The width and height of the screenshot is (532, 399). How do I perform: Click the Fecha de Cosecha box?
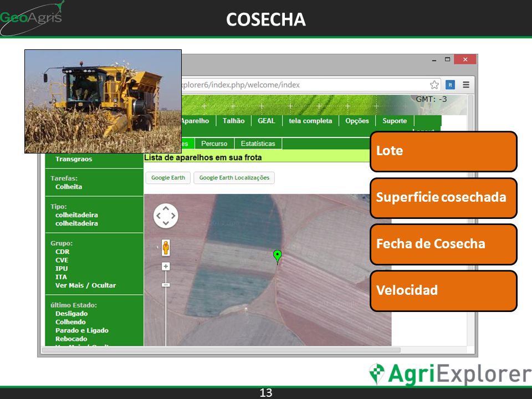click(443, 244)
